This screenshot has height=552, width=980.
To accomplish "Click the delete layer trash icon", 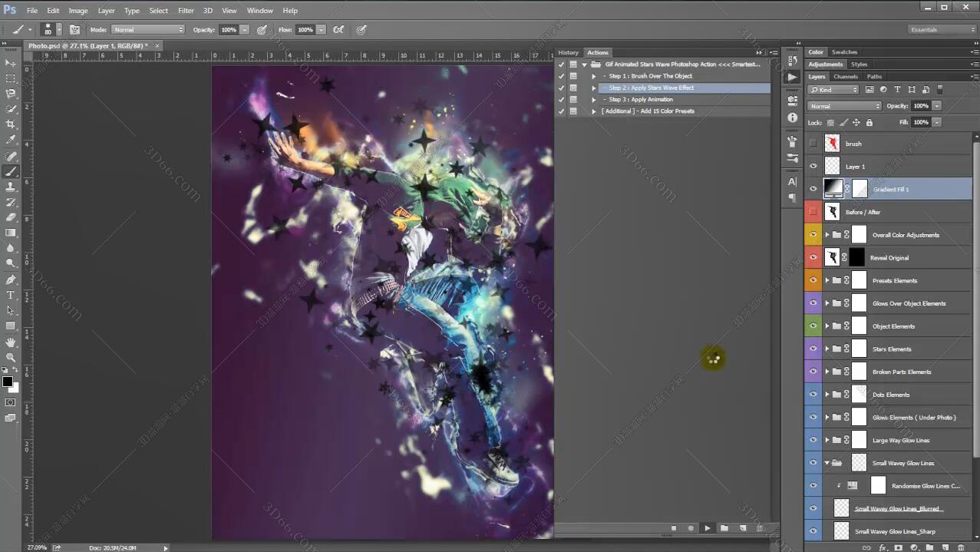I will tap(961, 547).
